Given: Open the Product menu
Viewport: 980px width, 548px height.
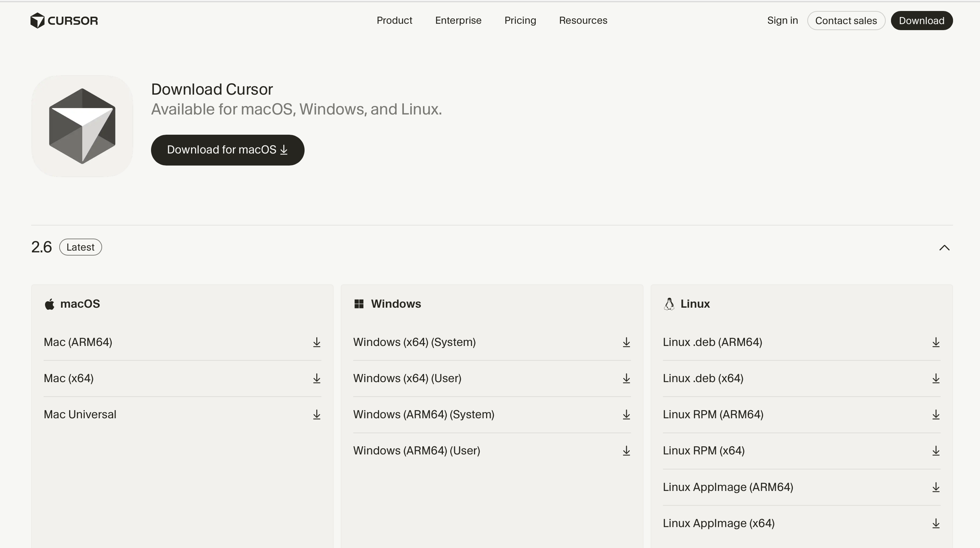Looking at the screenshot, I should pos(394,21).
